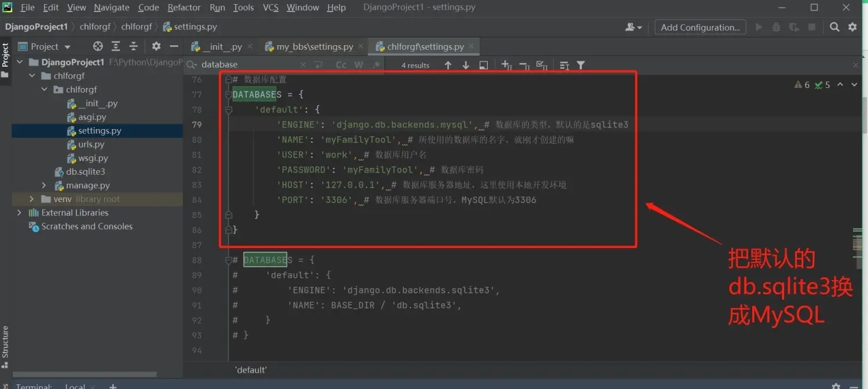Click Add Configuration button

pyautogui.click(x=700, y=27)
